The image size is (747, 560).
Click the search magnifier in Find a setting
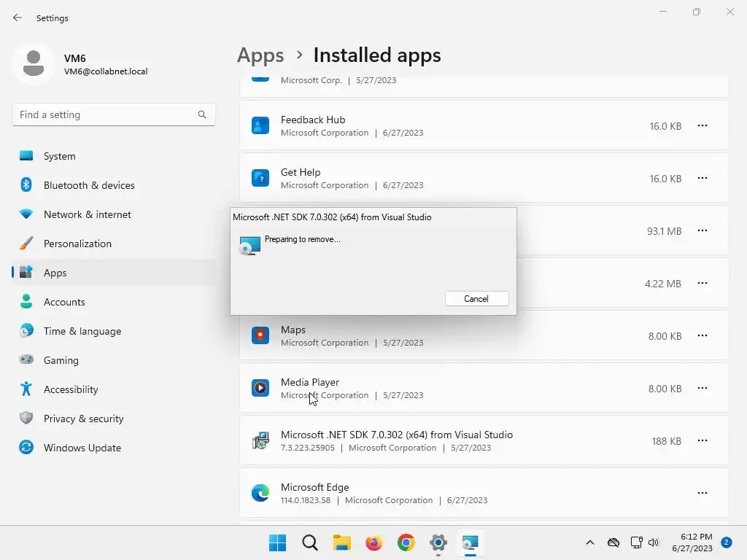[202, 114]
